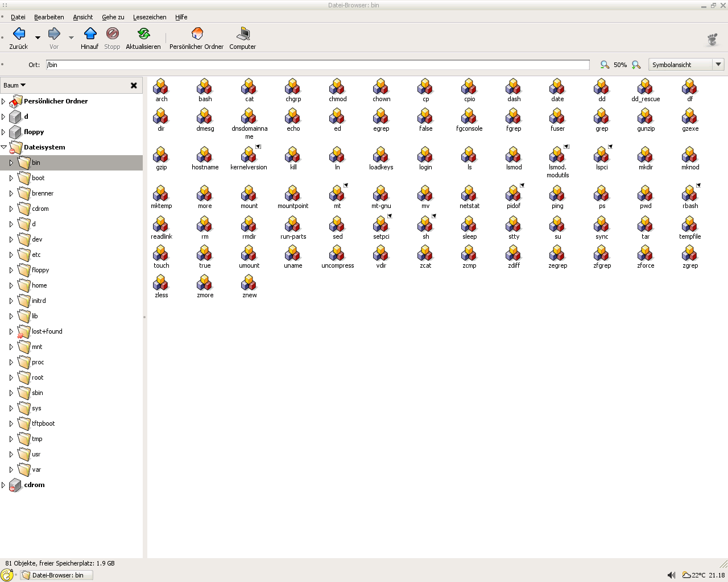Click the Zurück back arrow icon
The width and height of the screenshot is (728, 582).
(x=19, y=34)
